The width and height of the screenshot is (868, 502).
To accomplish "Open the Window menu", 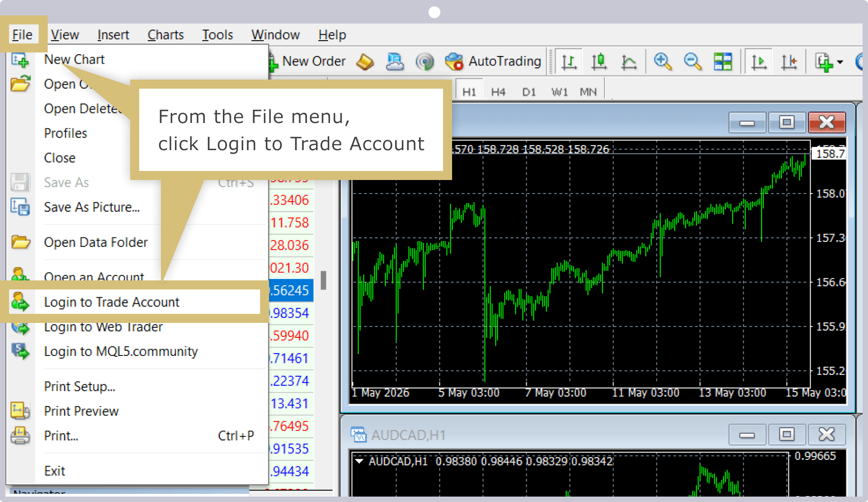I will coord(275,35).
